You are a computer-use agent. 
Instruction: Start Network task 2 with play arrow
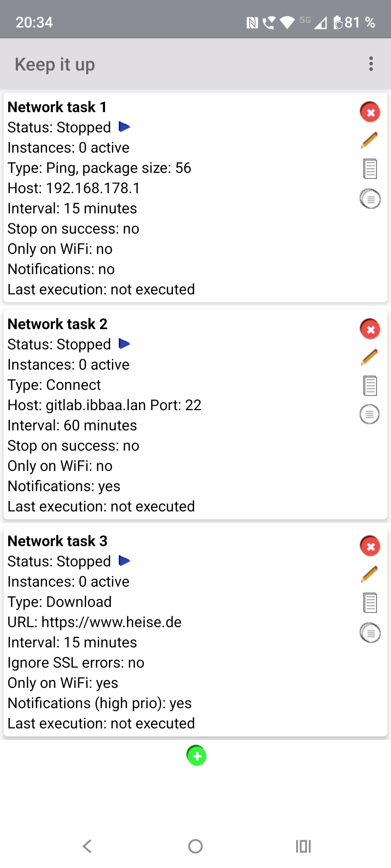point(124,344)
